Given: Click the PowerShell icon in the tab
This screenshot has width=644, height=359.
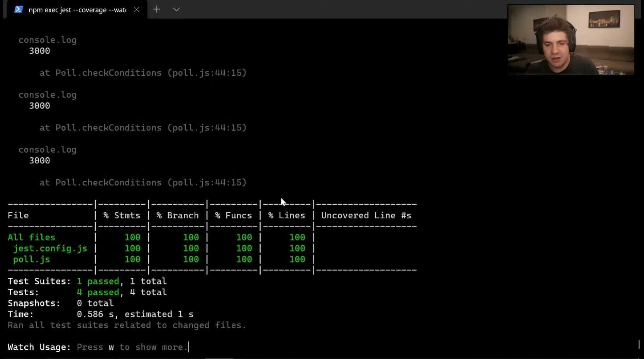Looking at the screenshot, I should pyautogui.click(x=18, y=10).
